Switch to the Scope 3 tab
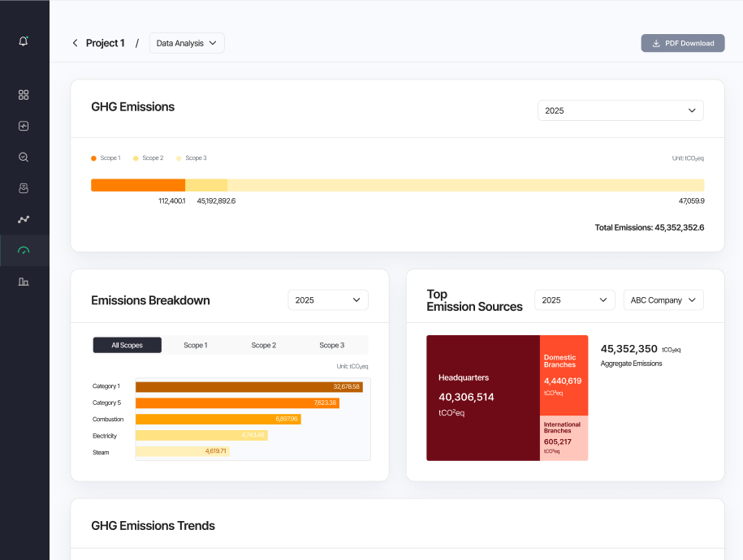The height and width of the screenshot is (560, 743). [x=331, y=346]
